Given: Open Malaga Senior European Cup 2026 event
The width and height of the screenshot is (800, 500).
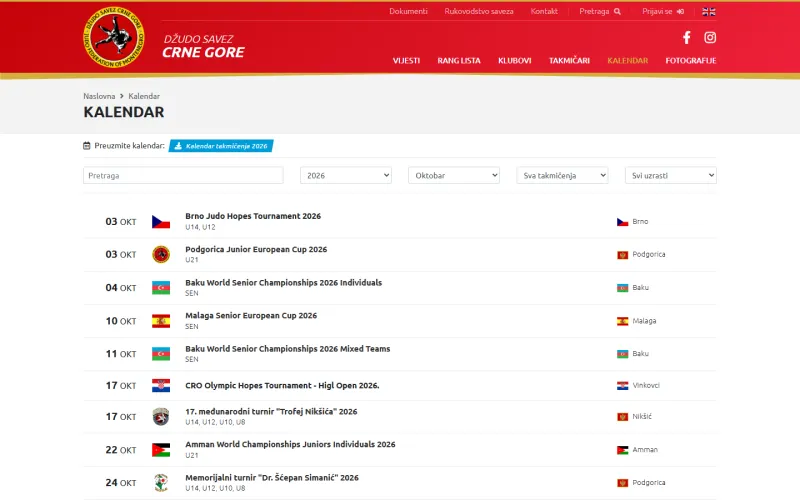Looking at the screenshot, I should coord(251,316).
